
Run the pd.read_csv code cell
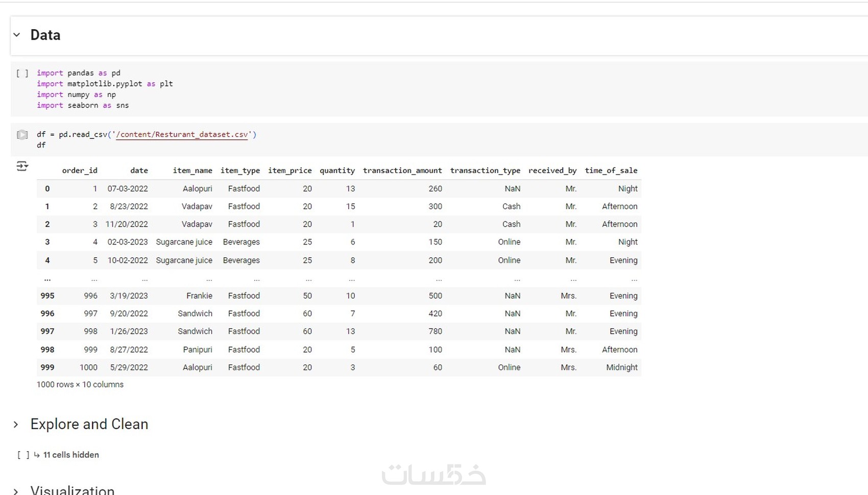[x=22, y=135]
